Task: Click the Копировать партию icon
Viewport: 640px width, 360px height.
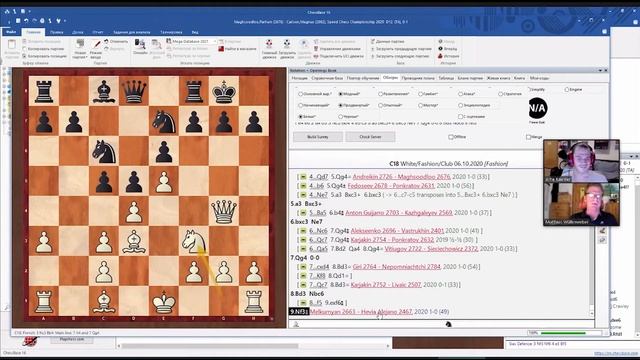Action: [24, 49]
